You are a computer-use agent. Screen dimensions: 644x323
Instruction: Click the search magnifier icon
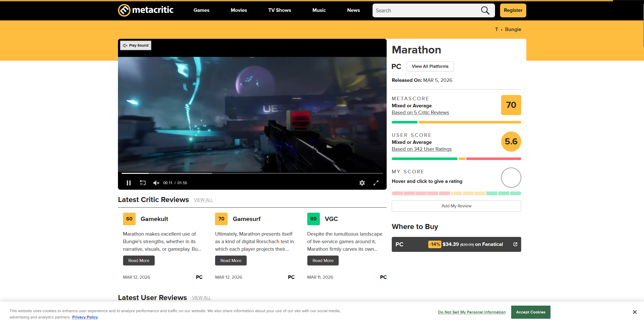(485, 10)
